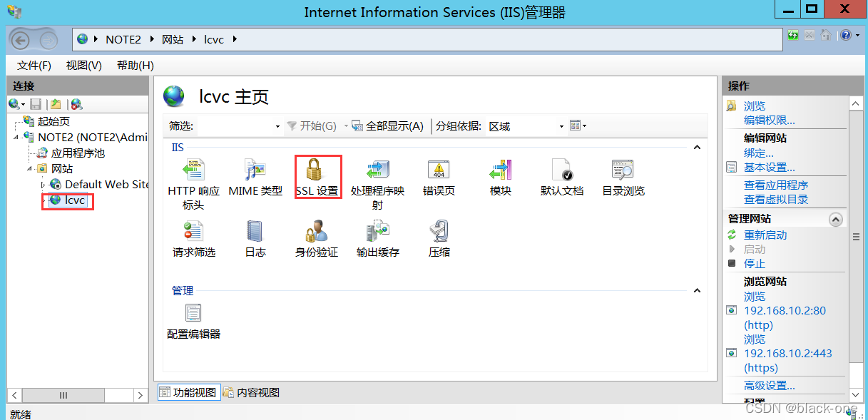Image resolution: width=868 pixels, height=420 pixels.
Task: Switch to the 内容视图 tab
Action: pos(251,392)
